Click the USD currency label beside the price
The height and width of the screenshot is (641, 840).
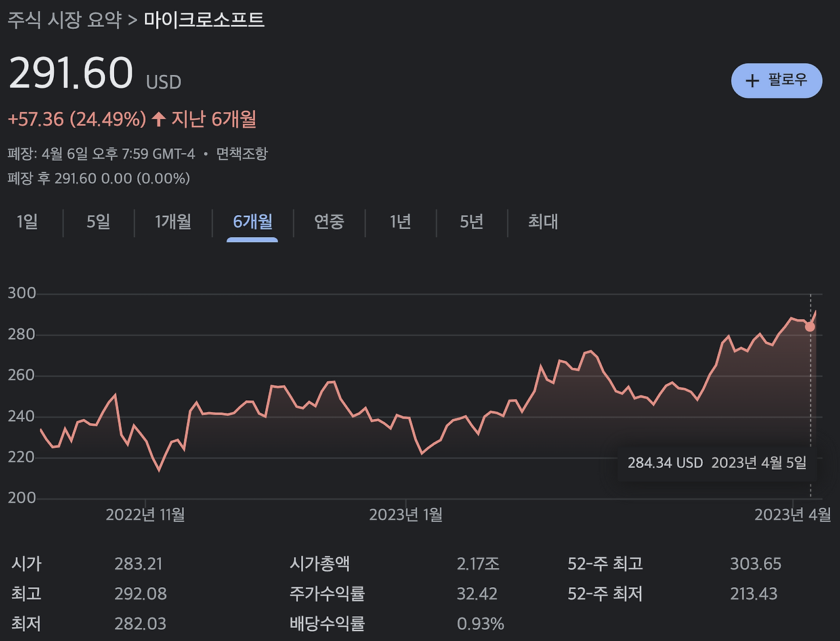pyautogui.click(x=163, y=82)
